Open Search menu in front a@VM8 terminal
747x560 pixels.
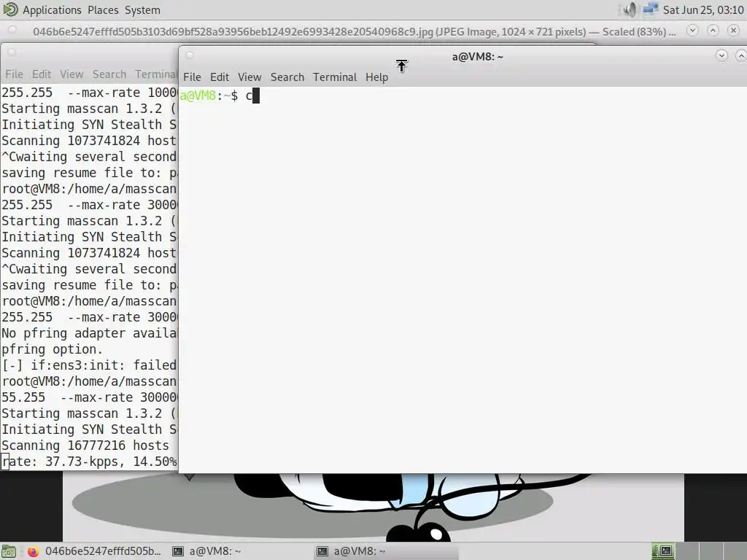pyautogui.click(x=287, y=77)
